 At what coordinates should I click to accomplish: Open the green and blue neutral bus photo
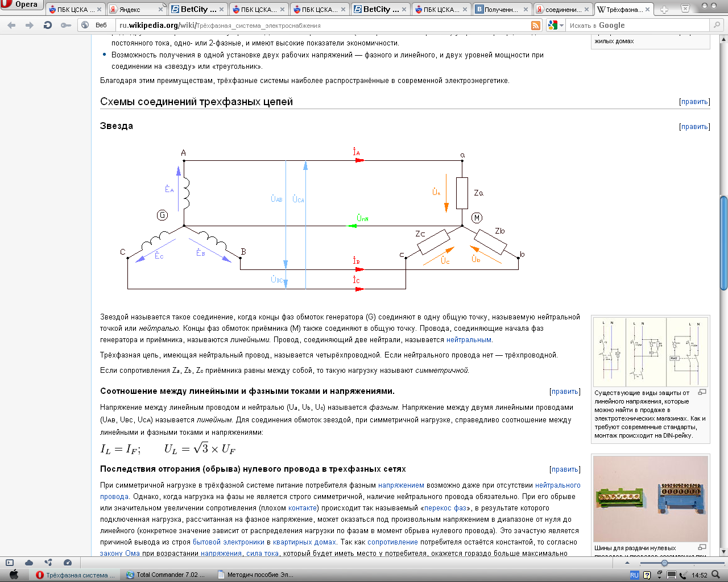[651, 498]
